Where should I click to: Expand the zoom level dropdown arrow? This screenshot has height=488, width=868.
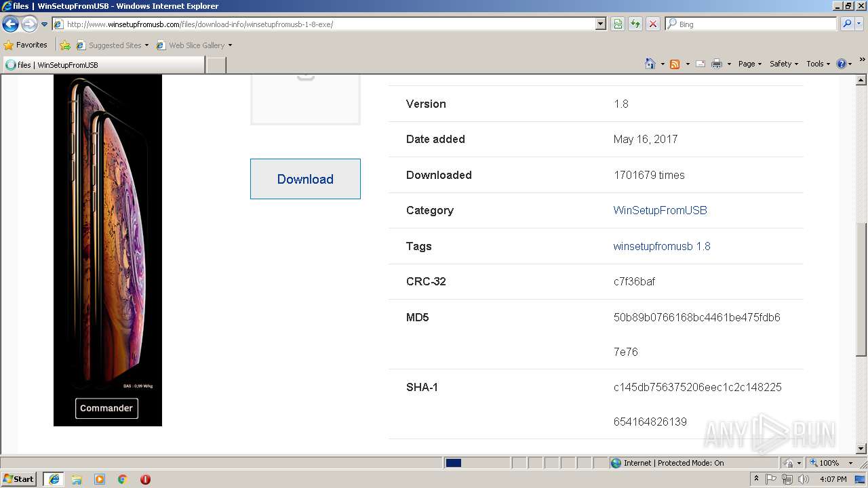[850, 463]
